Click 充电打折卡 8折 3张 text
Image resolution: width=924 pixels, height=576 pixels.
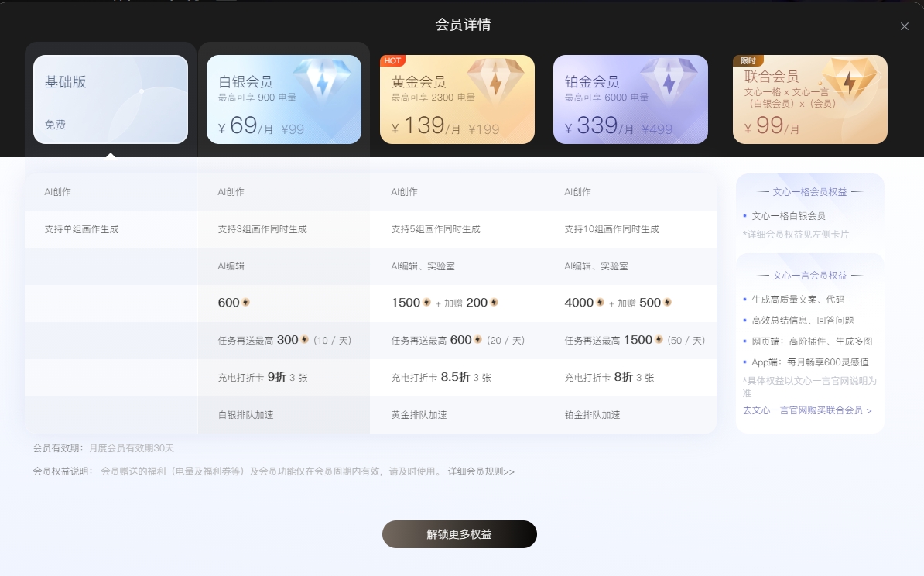609,377
